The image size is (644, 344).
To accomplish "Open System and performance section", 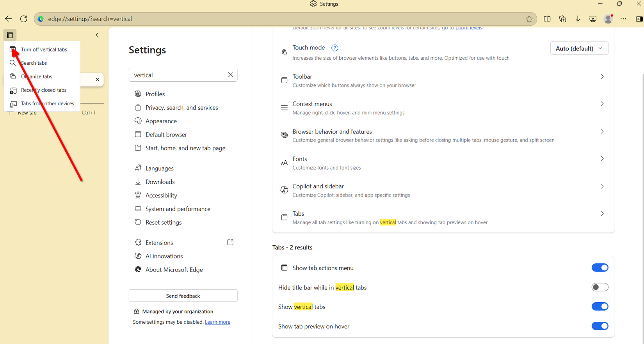I will point(178,209).
